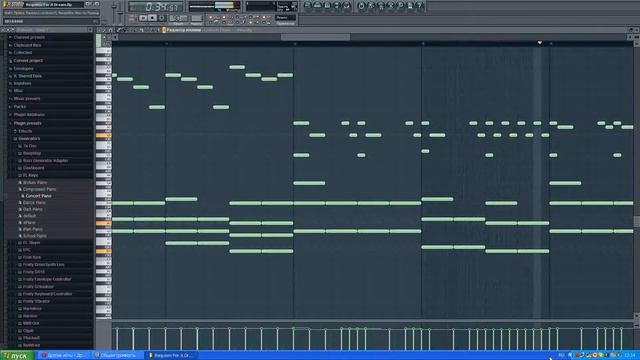Open the Playlist view toolbar icon
The height and width of the screenshot is (360, 640).
pos(308,5)
